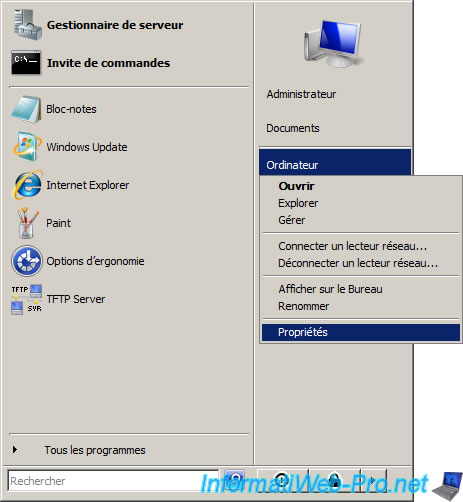Open shutdown options arrow button
This screenshot has width=463, height=502.
pyautogui.click(x=373, y=480)
